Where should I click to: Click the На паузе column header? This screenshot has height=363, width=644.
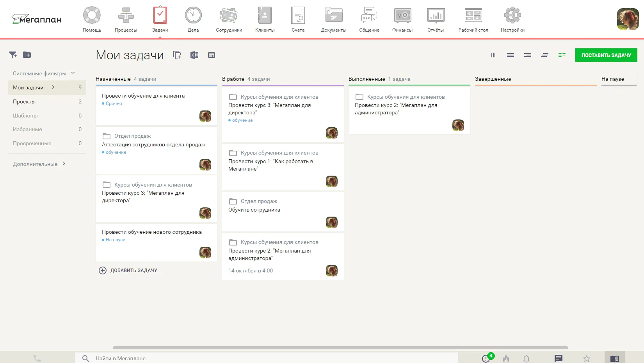click(x=613, y=79)
